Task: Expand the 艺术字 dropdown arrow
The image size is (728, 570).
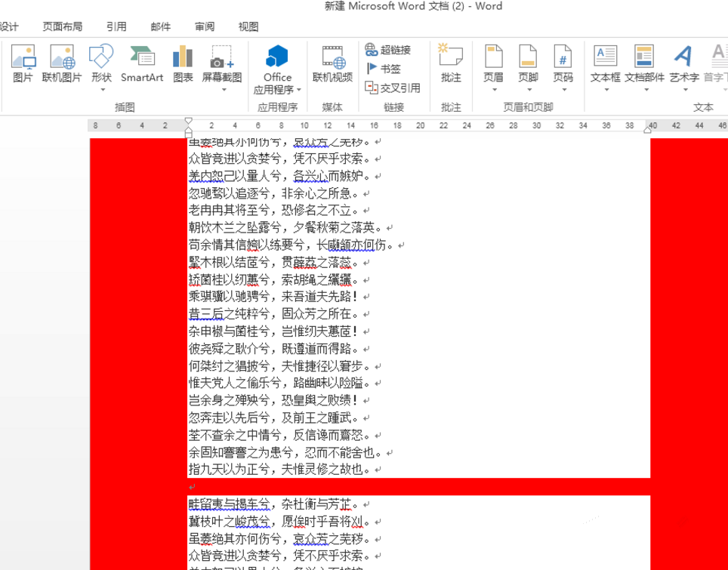Action: (x=685, y=89)
